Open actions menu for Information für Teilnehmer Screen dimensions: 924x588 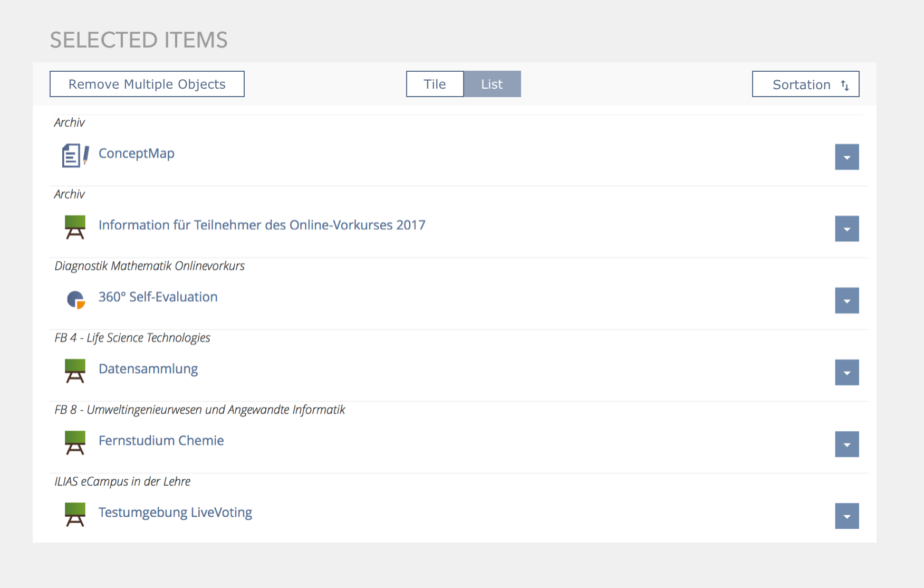pos(846,229)
